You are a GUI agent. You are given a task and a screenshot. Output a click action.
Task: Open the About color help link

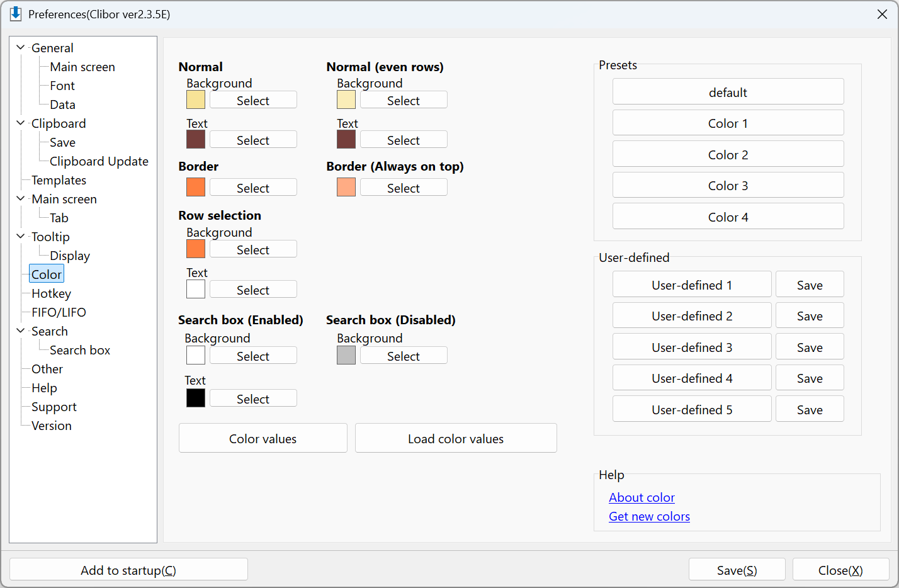(642, 497)
